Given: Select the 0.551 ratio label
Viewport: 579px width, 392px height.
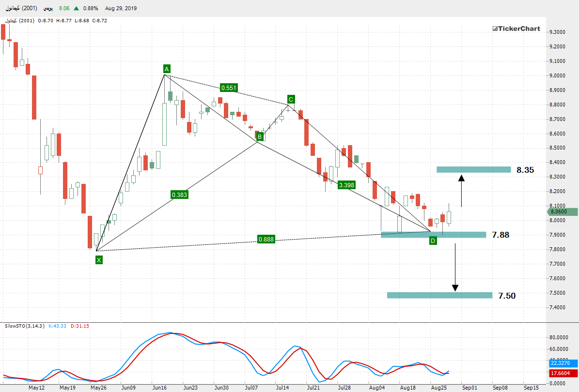Looking at the screenshot, I should [x=228, y=88].
